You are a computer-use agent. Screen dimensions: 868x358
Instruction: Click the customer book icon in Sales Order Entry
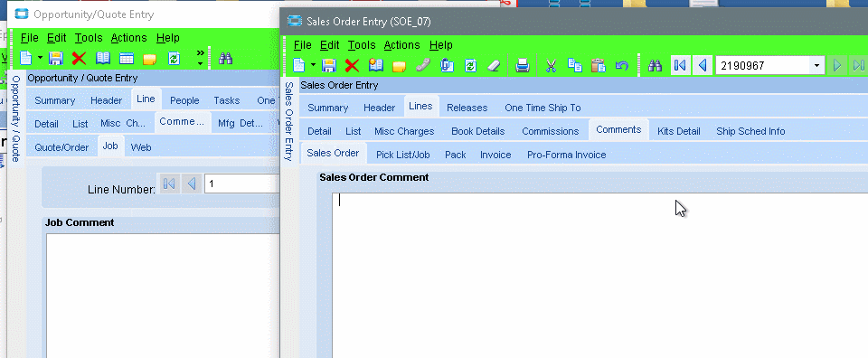point(376,65)
